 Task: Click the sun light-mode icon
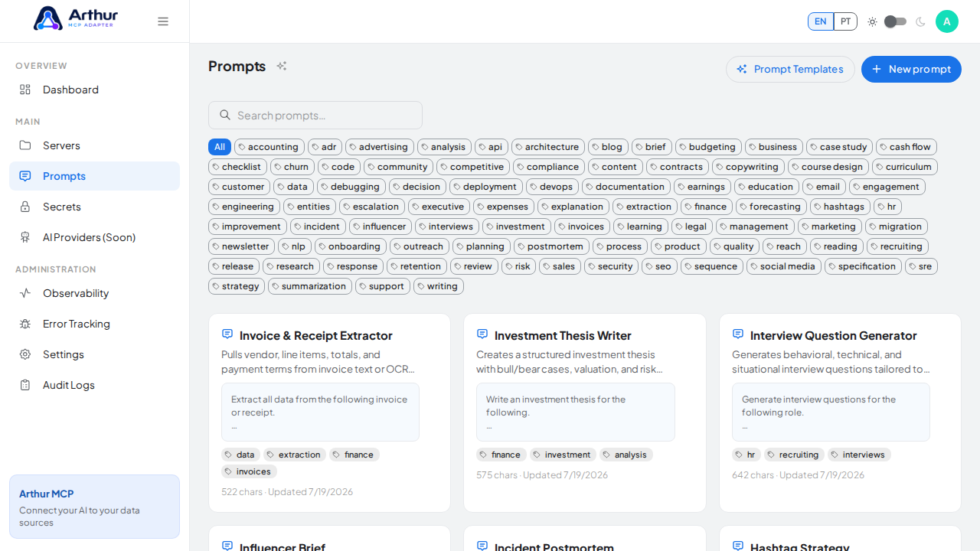(872, 21)
